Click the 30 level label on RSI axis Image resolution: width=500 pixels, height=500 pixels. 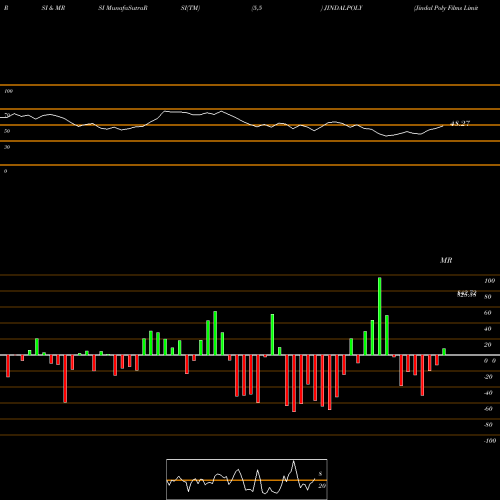tap(7, 147)
